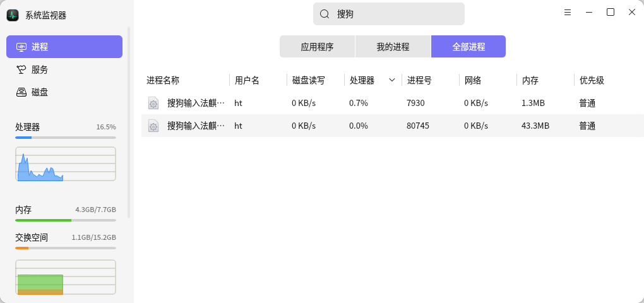The height and width of the screenshot is (303, 644).
Task: Open the 服务 sidebar item
Action: (x=64, y=70)
